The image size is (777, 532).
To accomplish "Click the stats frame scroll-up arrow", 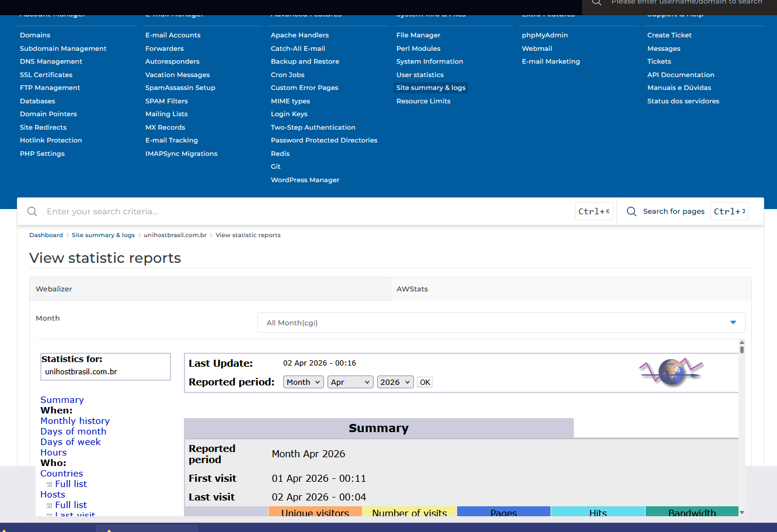I will pos(742,343).
